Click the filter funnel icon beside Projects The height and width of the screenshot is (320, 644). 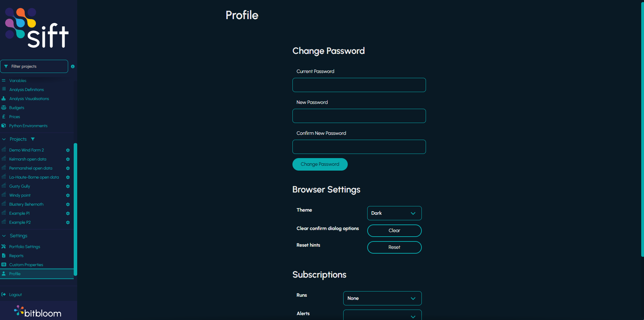coord(33,139)
